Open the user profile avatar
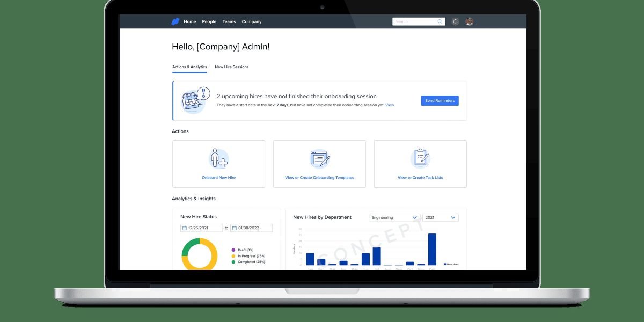This screenshot has width=644, height=322. point(470,21)
